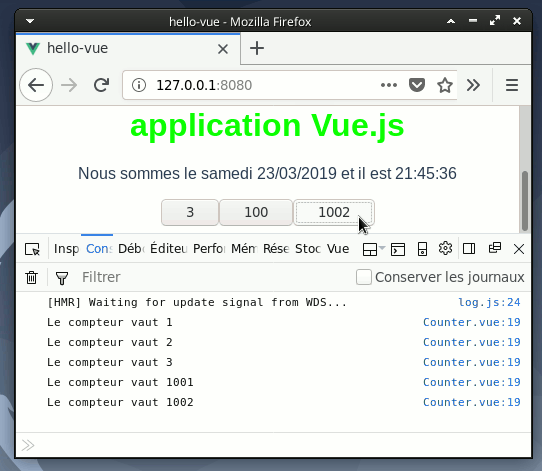This screenshot has height=471, width=542.
Task: Open devtools in a separate window
Action: 495,248
